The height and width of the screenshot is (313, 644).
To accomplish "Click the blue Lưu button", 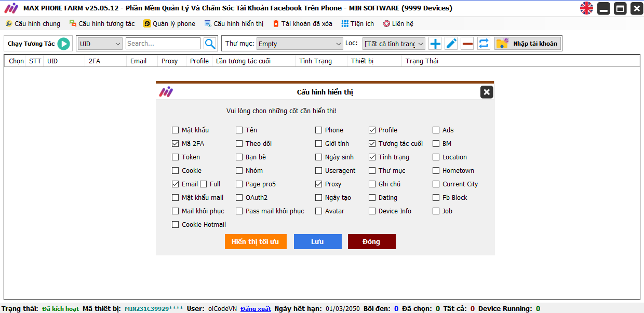I will click(318, 242).
